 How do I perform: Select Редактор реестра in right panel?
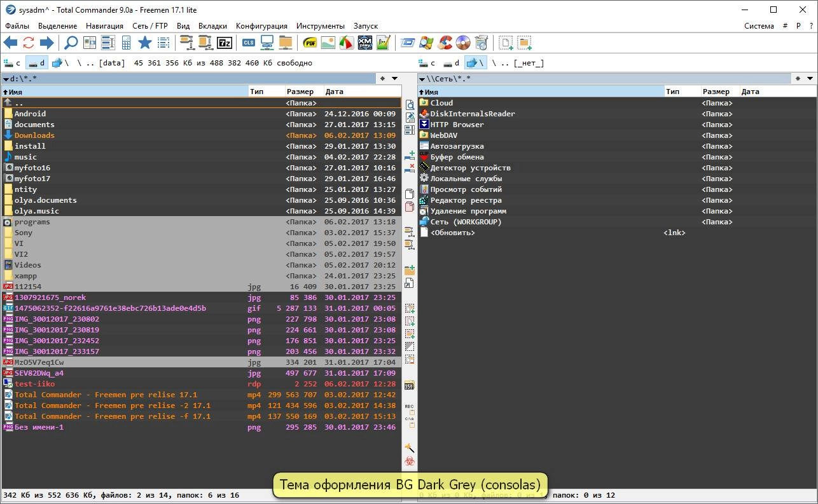click(x=617, y=200)
